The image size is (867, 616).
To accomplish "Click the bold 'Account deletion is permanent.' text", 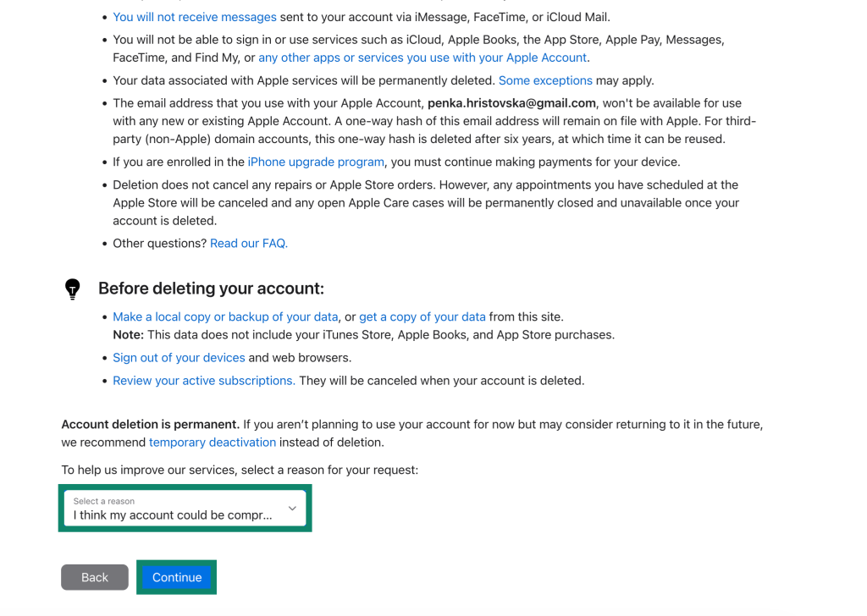I will click(x=150, y=424).
